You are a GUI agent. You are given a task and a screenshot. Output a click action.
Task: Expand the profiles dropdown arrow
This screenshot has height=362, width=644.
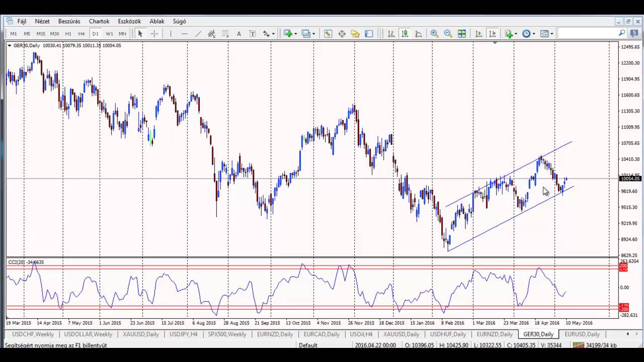tap(313, 34)
